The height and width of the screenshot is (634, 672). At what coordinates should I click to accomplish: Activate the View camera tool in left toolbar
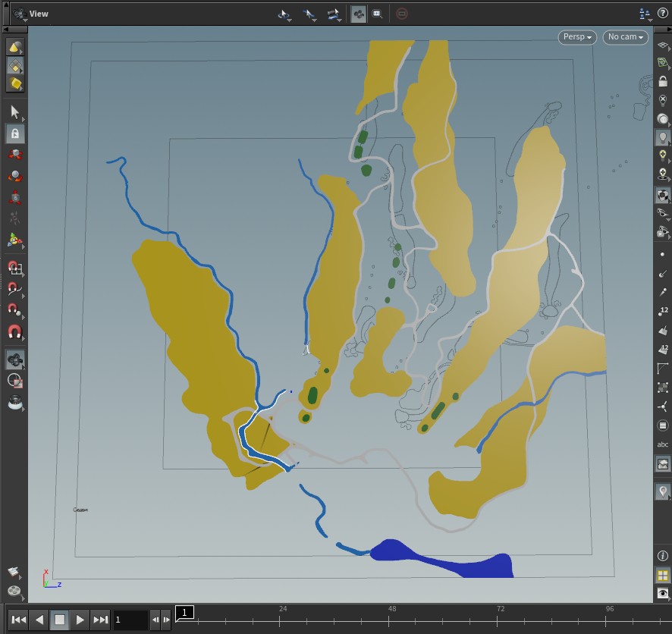(15, 359)
